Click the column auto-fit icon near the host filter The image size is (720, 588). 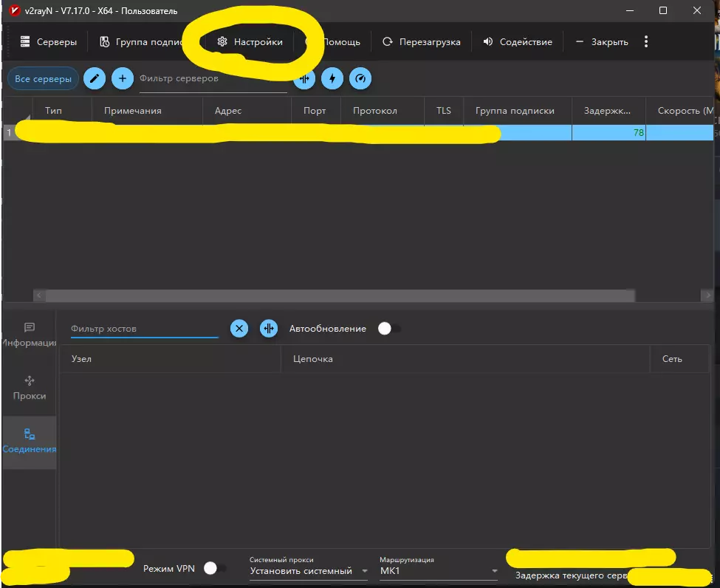point(269,329)
